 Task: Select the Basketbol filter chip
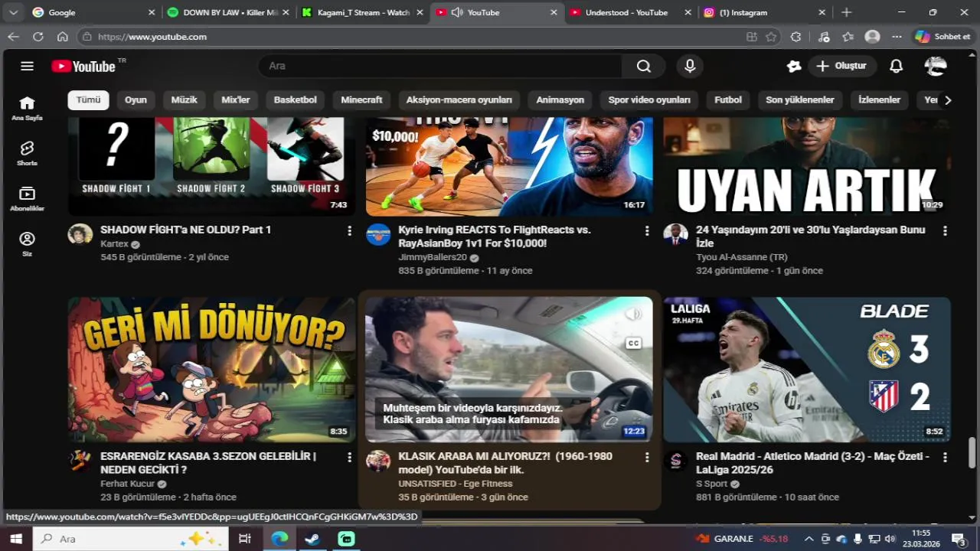[295, 100]
